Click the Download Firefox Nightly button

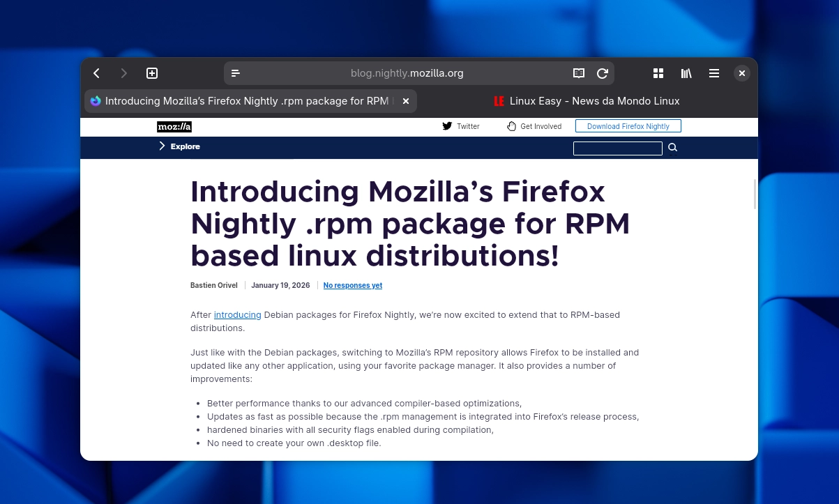(628, 126)
